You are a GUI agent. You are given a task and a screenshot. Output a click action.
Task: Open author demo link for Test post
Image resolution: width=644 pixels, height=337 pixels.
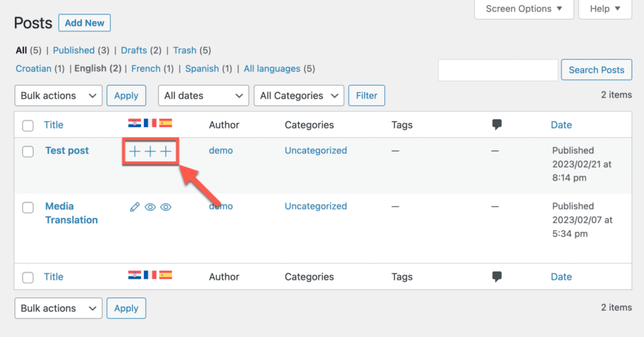tap(221, 151)
